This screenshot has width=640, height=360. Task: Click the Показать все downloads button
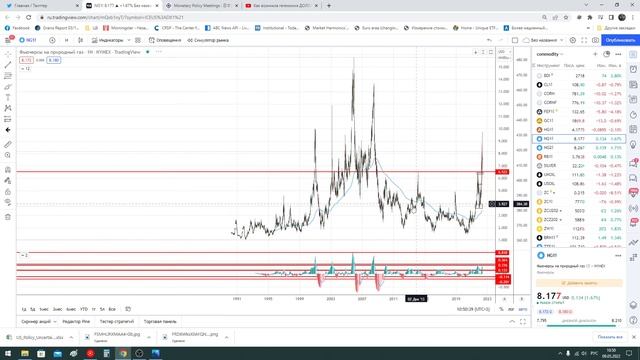(x=610, y=337)
